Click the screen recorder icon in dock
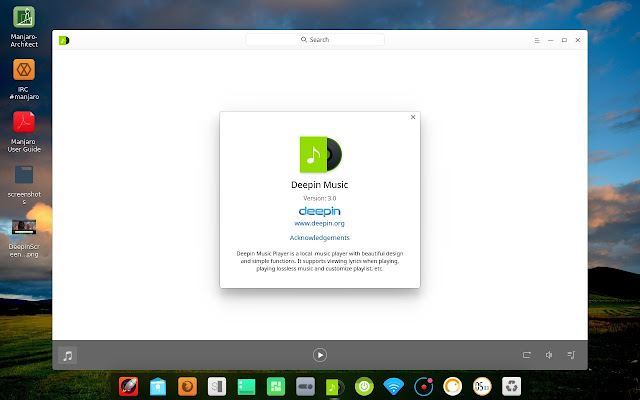 [423, 386]
